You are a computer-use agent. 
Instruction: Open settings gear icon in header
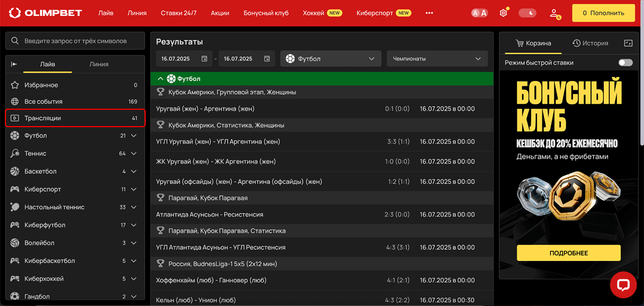[503, 13]
